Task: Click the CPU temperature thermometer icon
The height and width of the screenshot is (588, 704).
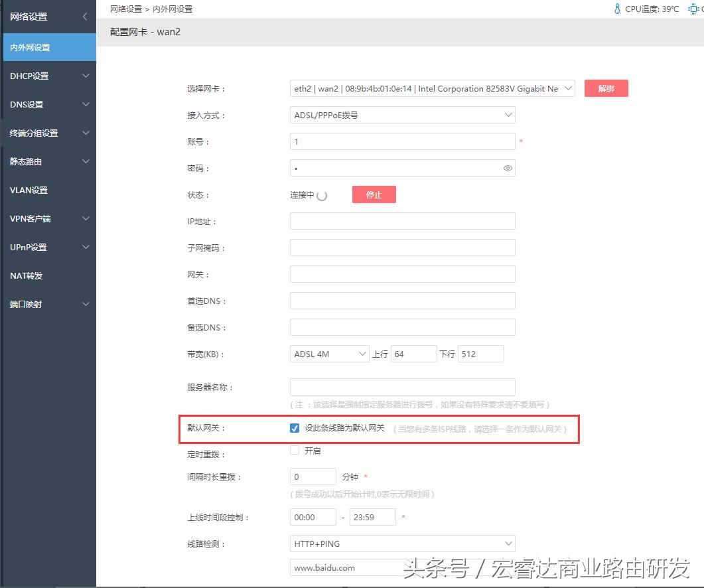Action: (x=616, y=9)
